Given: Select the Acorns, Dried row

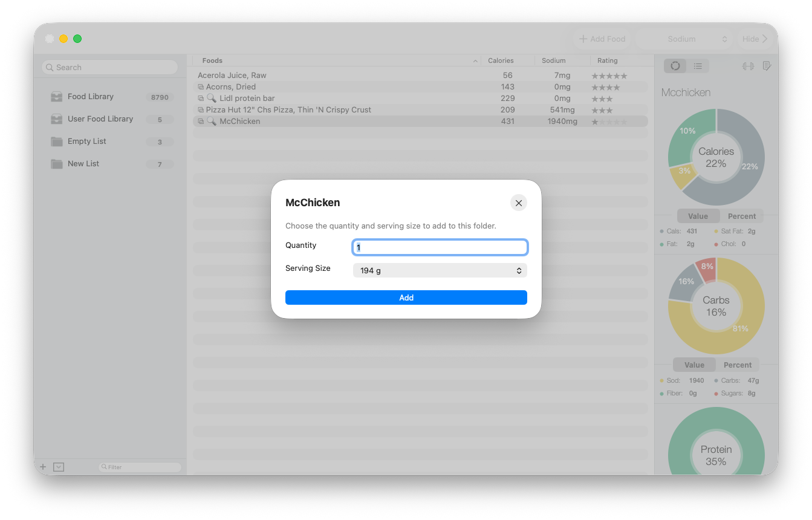Looking at the screenshot, I should click(x=420, y=87).
